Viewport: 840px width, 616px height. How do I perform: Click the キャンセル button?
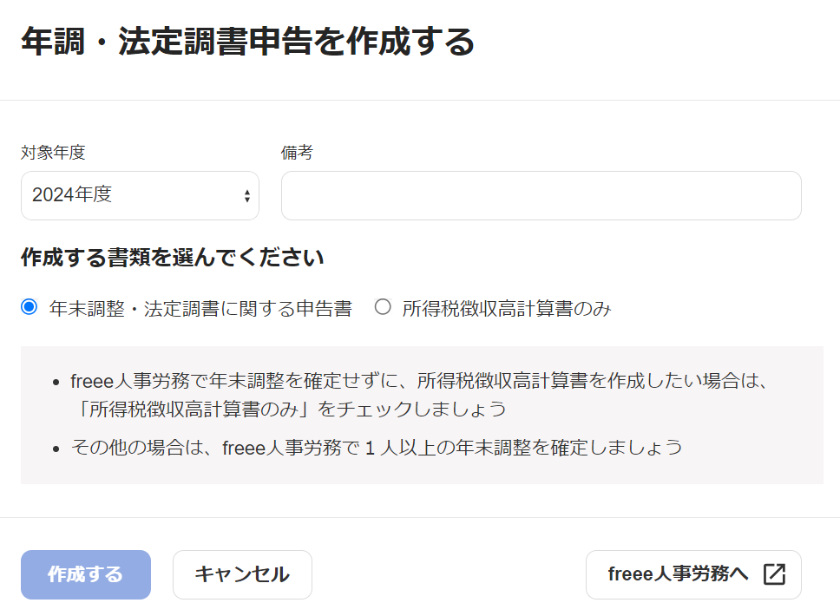[x=242, y=574]
